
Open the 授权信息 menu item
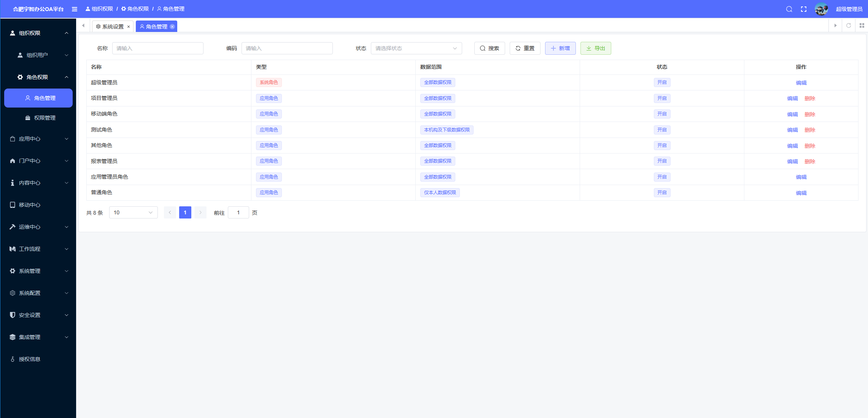[x=38, y=359]
